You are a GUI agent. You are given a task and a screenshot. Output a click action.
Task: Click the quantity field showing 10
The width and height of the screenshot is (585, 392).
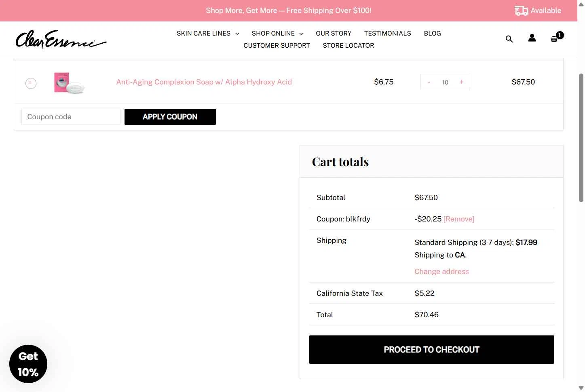(x=445, y=82)
